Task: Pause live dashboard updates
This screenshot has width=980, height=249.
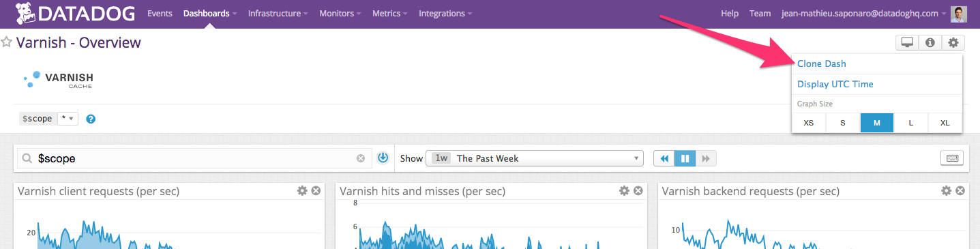Action: [685, 158]
